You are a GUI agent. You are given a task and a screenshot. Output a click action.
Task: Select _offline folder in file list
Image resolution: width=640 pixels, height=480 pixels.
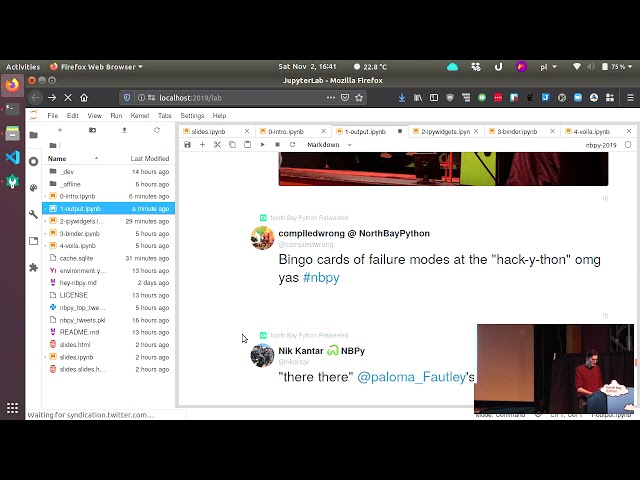[x=109, y=184]
